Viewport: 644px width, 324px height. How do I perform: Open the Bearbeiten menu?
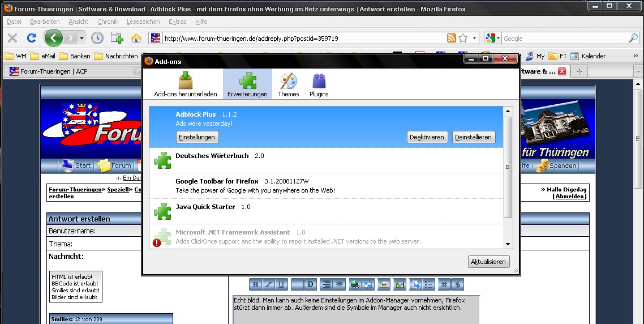[x=45, y=22]
